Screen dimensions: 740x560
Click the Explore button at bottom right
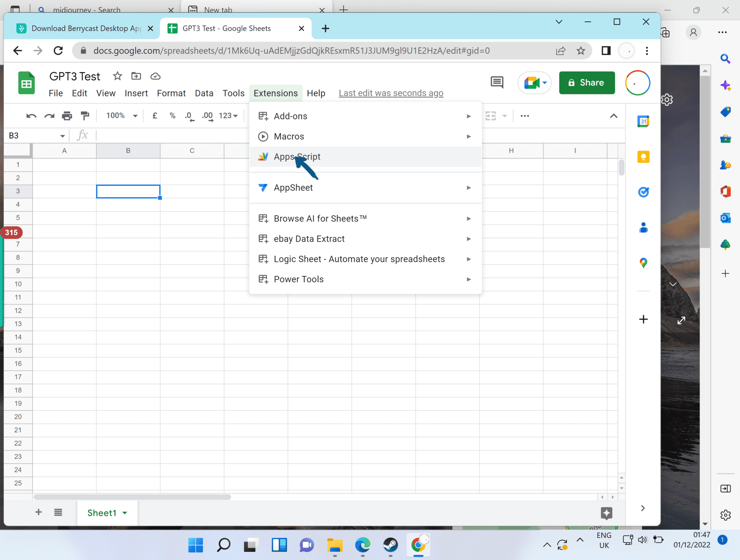click(x=606, y=513)
